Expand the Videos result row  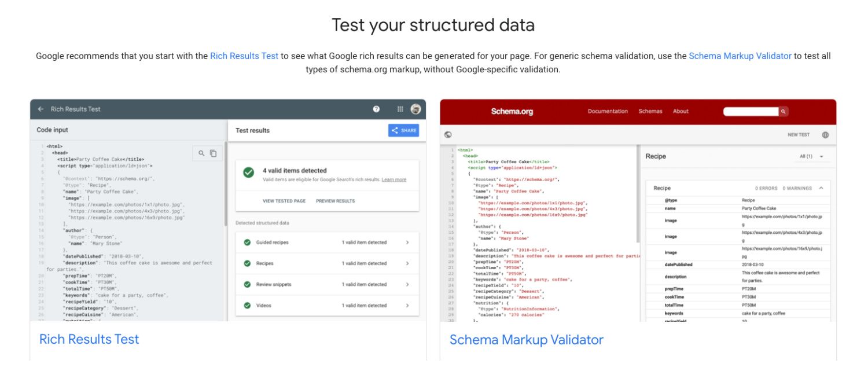point(407,306)
